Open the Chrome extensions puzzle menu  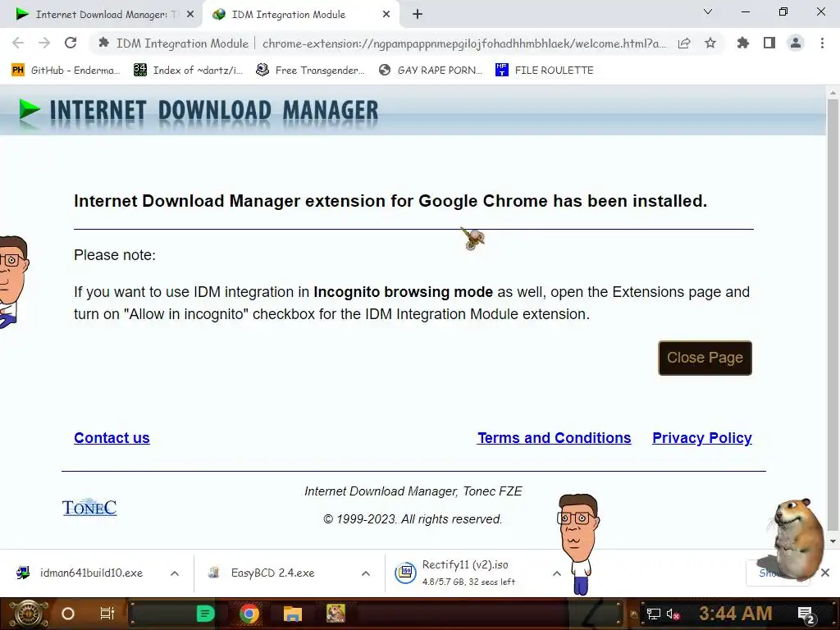tap(743, 43)
